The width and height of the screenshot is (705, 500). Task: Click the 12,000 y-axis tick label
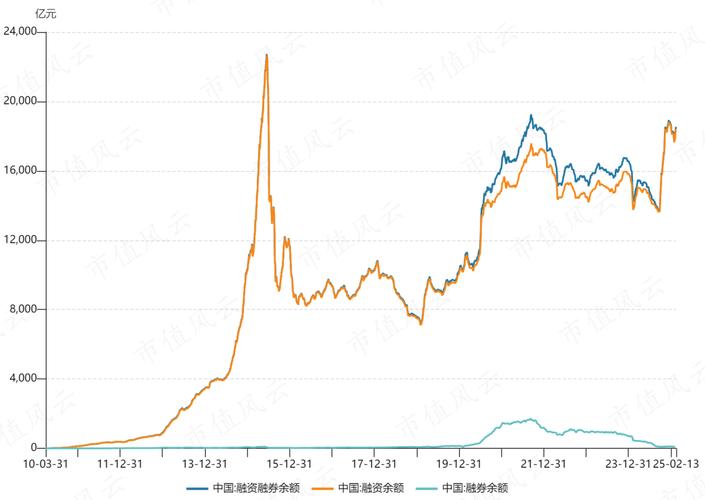(21, 240)
